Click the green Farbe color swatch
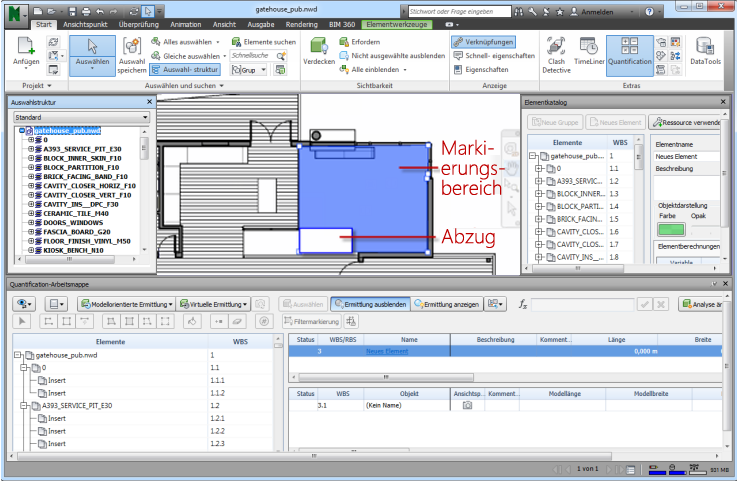Image resolution: width=737 pixels, height=481 pixels. (671, 229)
